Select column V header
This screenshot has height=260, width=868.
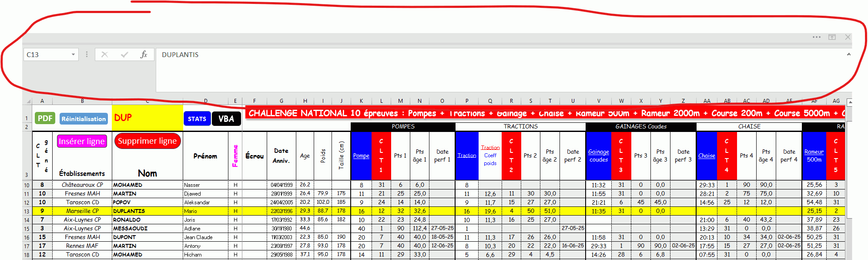(x=599, y=101)
